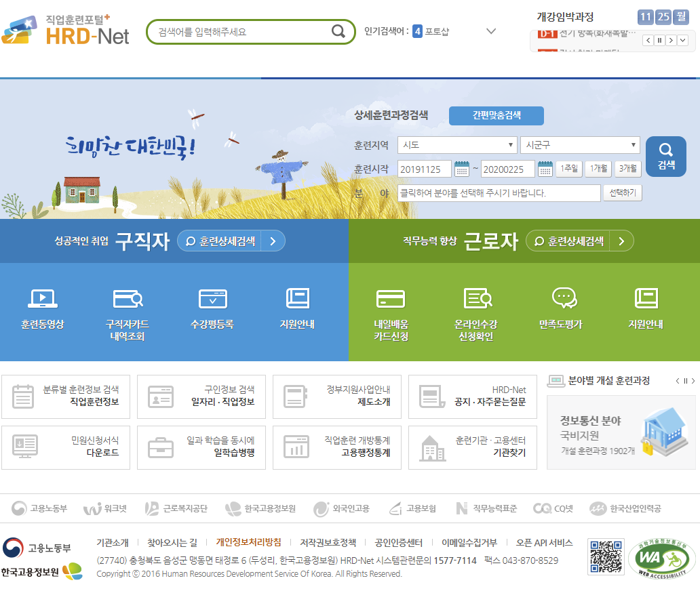
Task: Open 고용행정통계 statistics tile
Action: click(337, 447)
